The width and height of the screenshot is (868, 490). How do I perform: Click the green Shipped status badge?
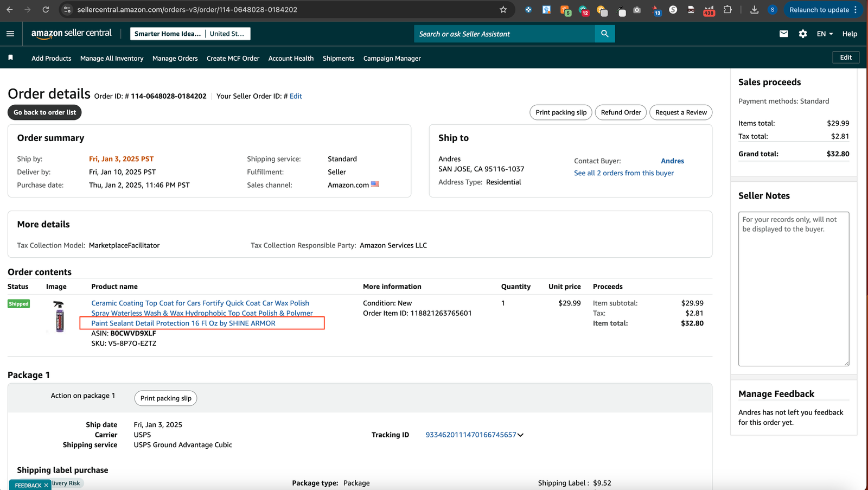(18, 304)
